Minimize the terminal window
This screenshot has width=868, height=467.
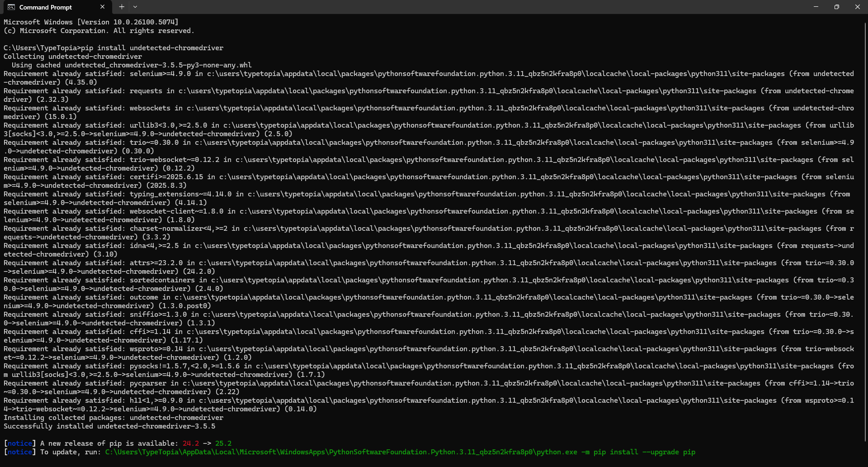pyautogui.click(x=816, y=7)
